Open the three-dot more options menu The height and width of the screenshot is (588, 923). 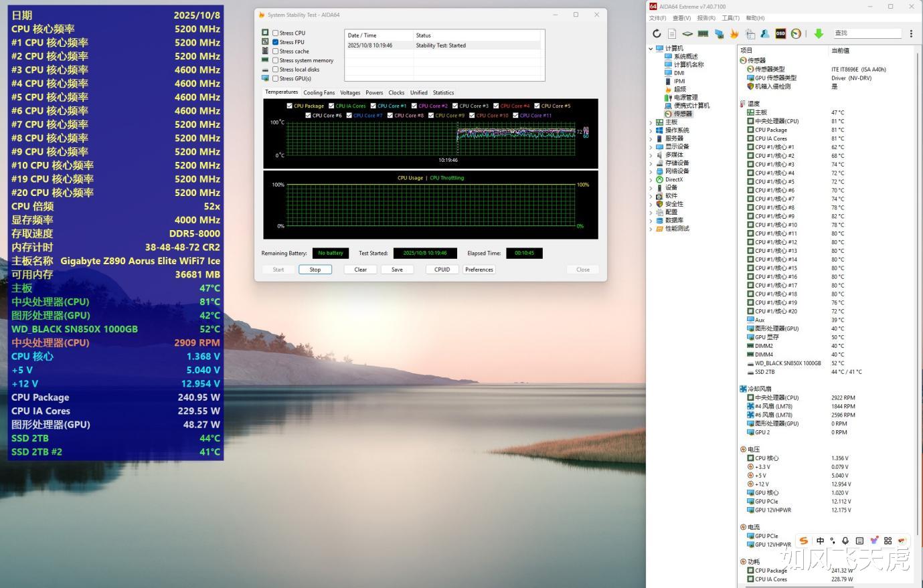(911, 33)
